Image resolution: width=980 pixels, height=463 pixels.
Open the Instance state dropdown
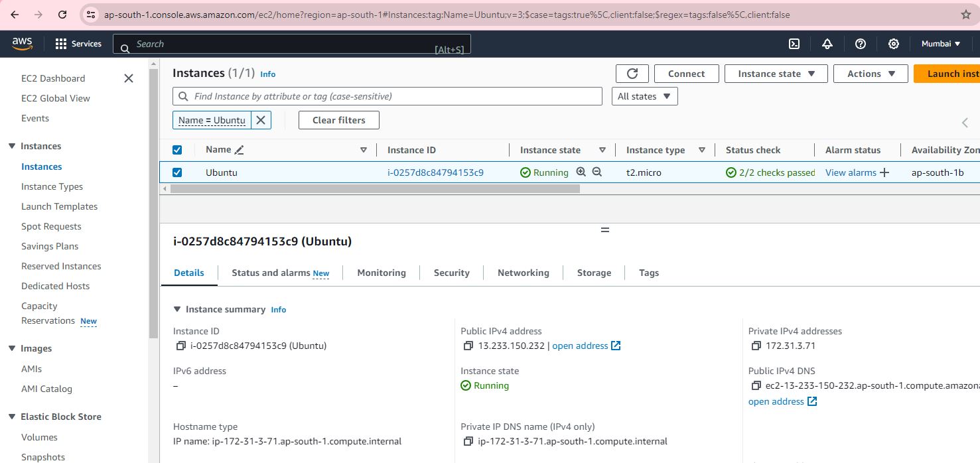(x=776, y=74)
